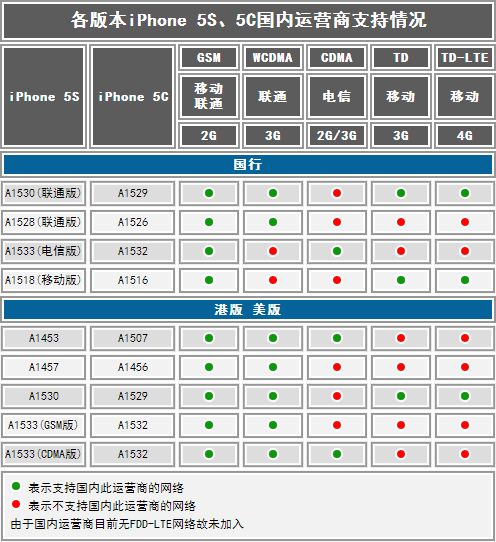Click the iPhone 5C header cell

pos(133,97)
